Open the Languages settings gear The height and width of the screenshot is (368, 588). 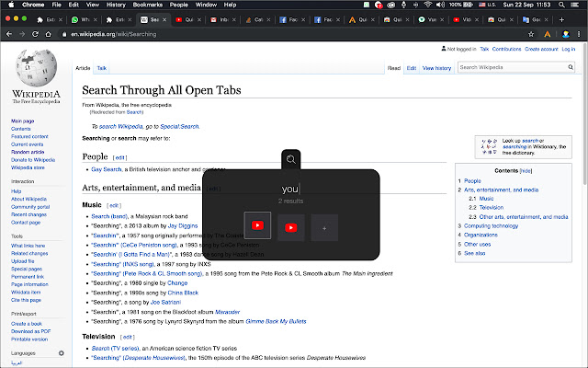62,352
